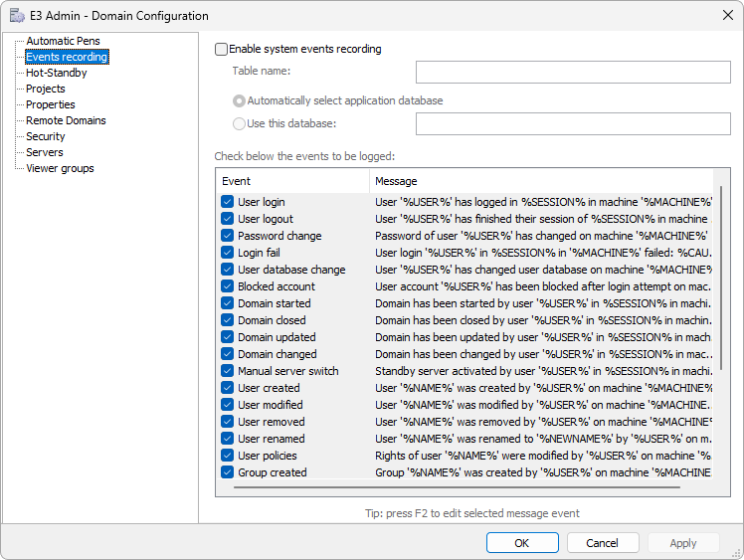Toggle Domain changed event checkbox
This screenshot has width=744, height=560.
228,354
